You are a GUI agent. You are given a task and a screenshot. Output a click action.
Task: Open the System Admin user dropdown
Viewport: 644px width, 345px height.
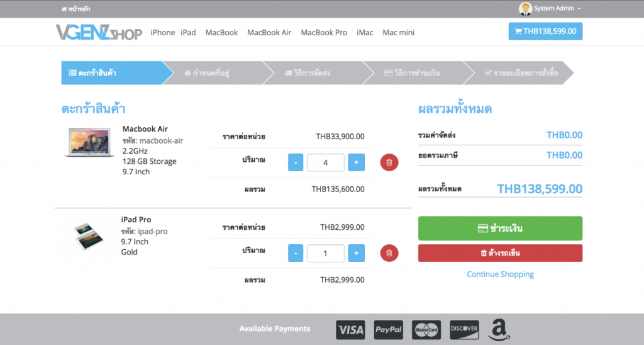point(557,8)
